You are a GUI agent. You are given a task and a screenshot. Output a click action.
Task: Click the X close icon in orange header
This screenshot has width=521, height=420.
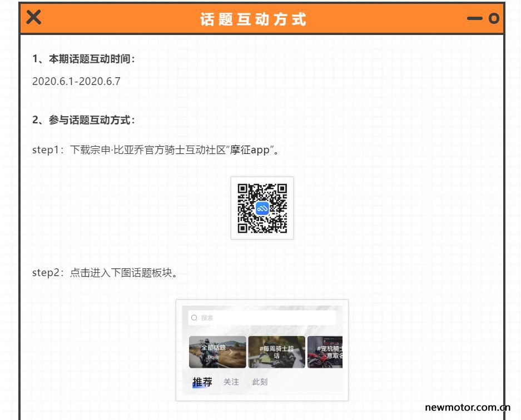[x=33, y=17]
